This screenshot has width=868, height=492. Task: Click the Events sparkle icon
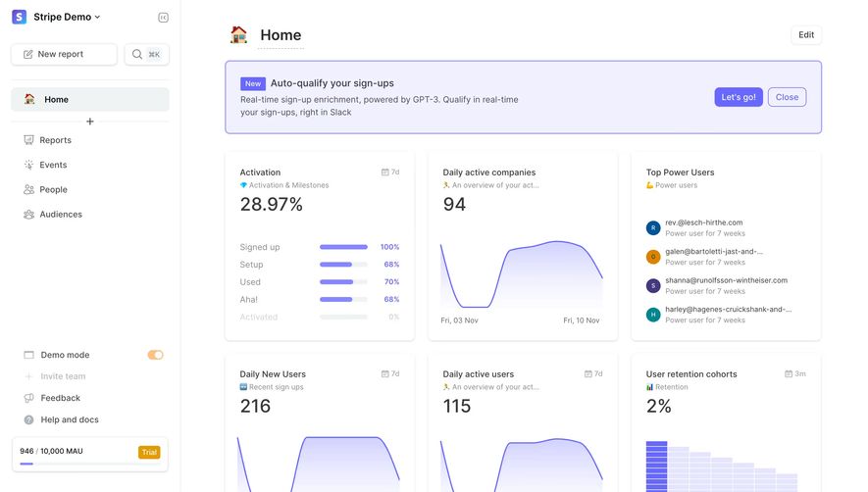tap(28, 165)
